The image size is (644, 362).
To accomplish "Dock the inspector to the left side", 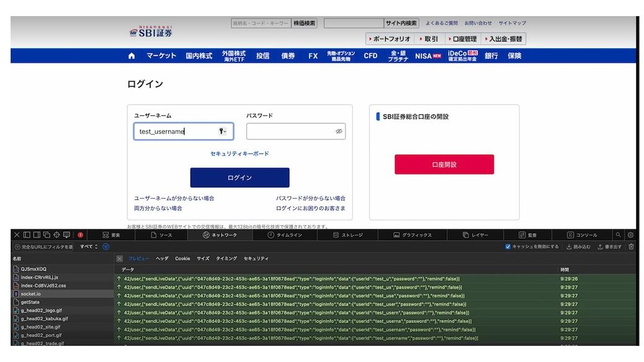I will click(27, 235).
